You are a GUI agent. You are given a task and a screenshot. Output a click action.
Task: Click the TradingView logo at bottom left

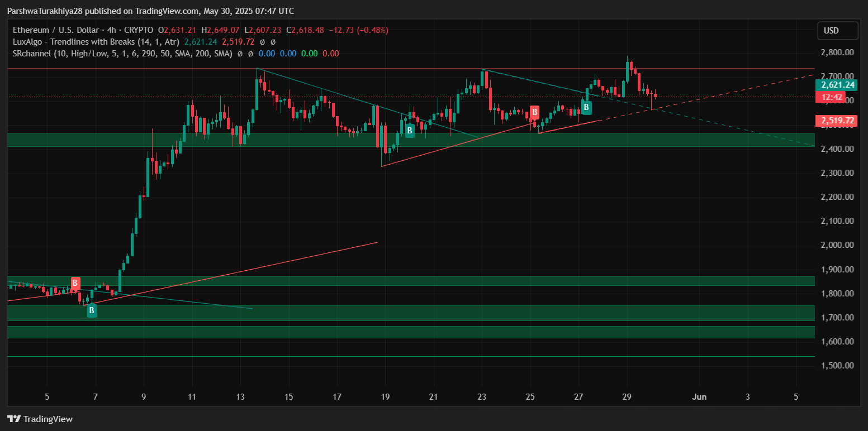pos(40,419)
